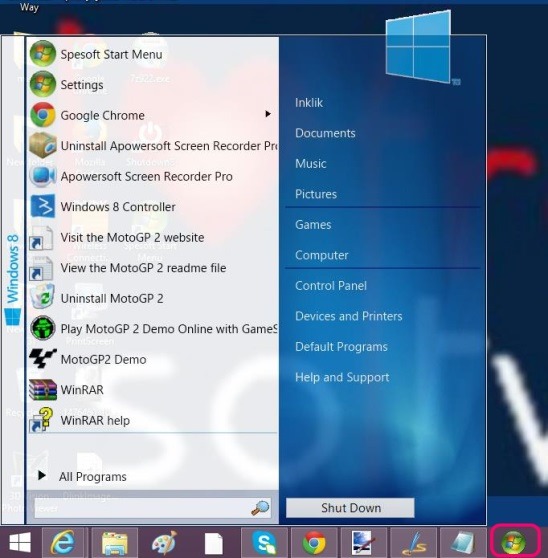Open Devices and Printers

pos(349,316)
